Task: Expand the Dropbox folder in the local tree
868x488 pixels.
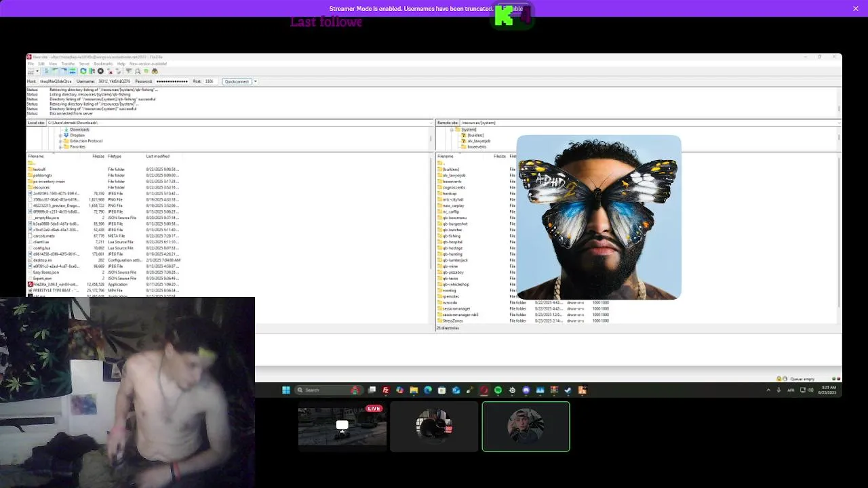Action: coord(60,136)
